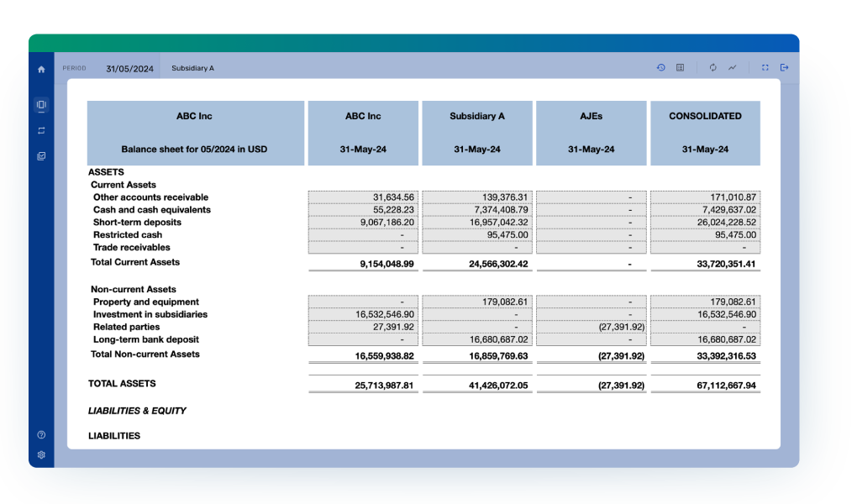Open the trend line chart icon
This screenshot has height=504, width=857.
[x=732, y=68]
